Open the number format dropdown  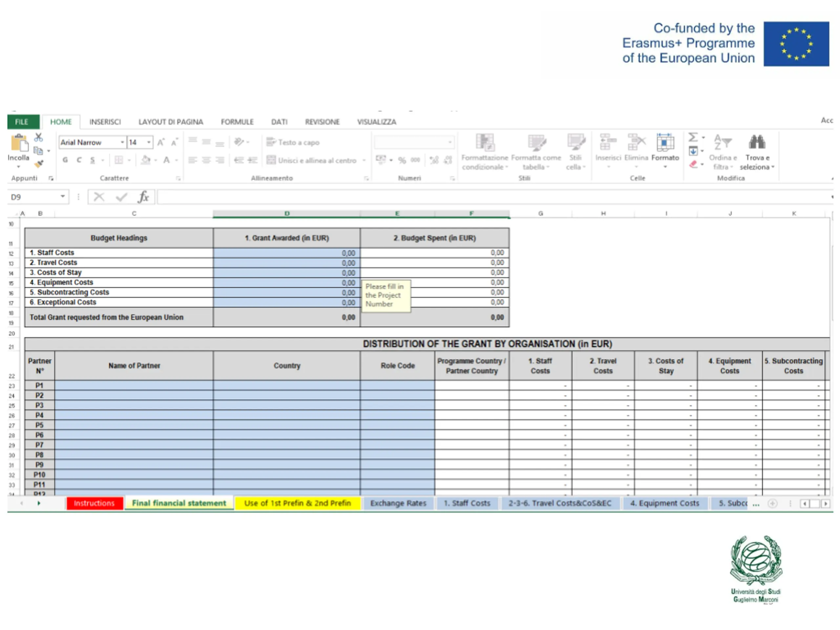point(450,142)
